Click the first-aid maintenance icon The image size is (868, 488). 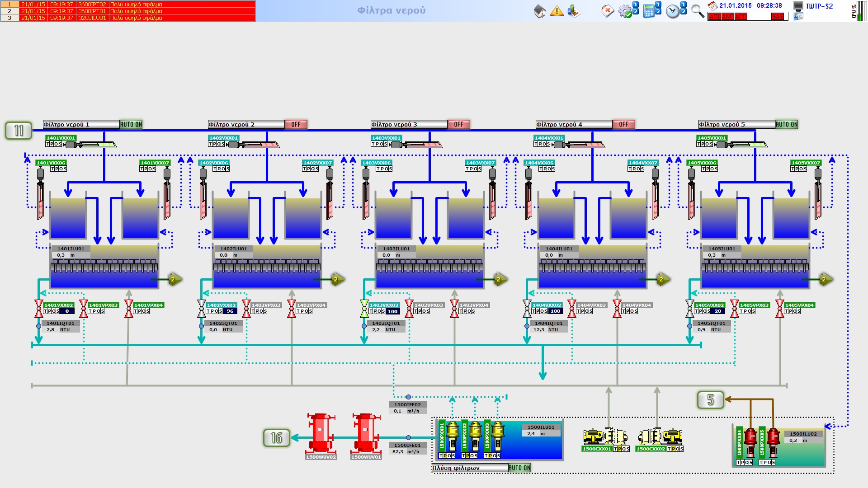click(x=607, y=11)
